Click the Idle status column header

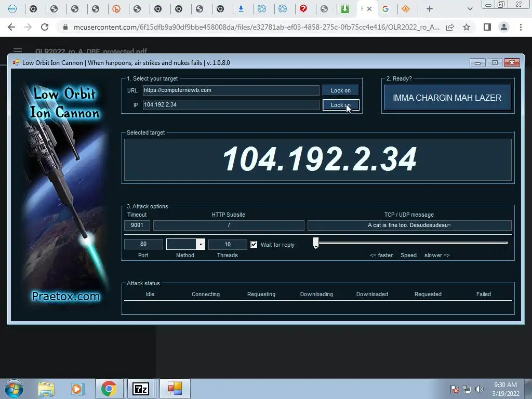150,294
